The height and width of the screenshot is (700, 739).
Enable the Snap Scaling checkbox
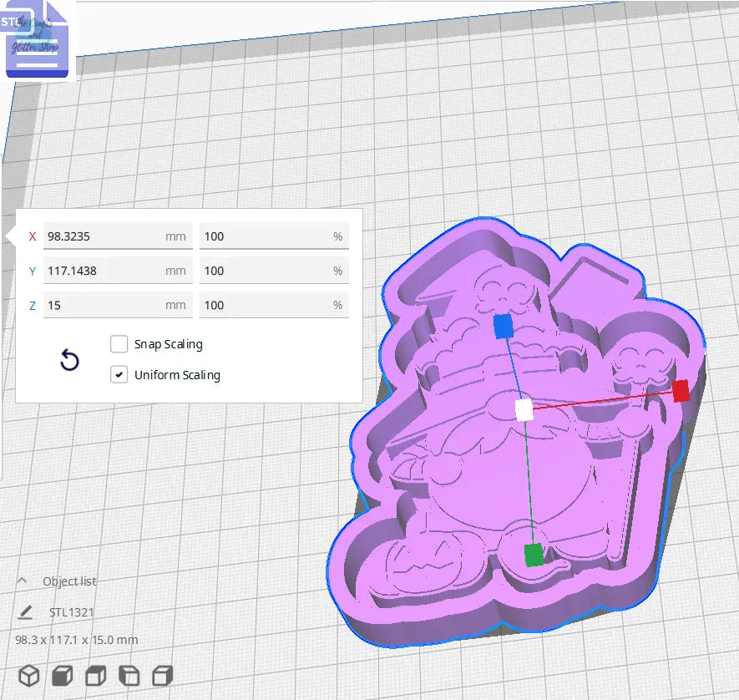click(x=119, y=344)
